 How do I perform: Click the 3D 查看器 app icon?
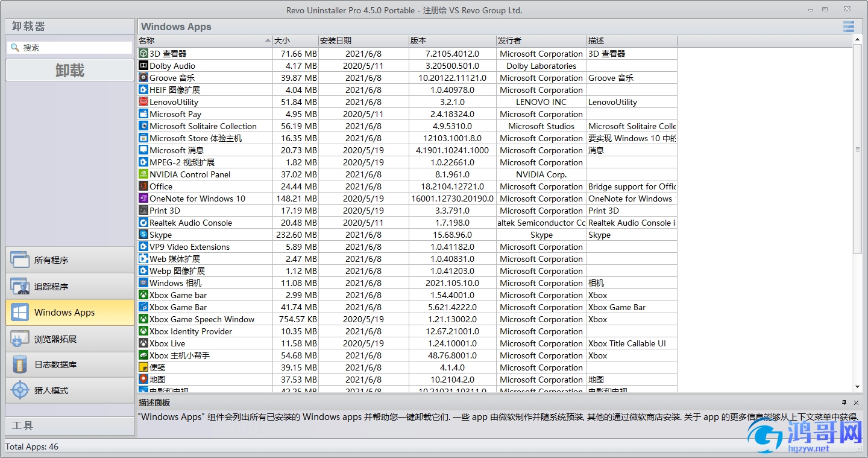click(143, 54)
